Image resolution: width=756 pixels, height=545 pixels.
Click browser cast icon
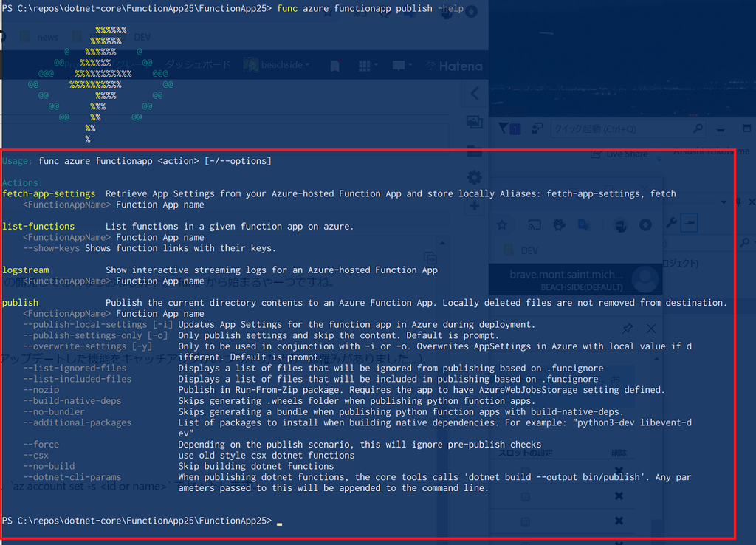[x=535, y=224]
